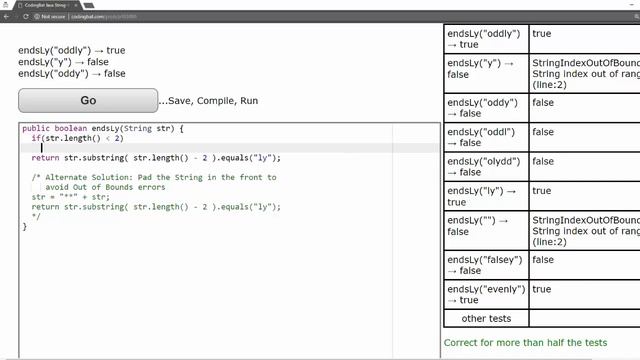
Task: Click the 'Alternate Solution' comment line
Action: point(154,178)
